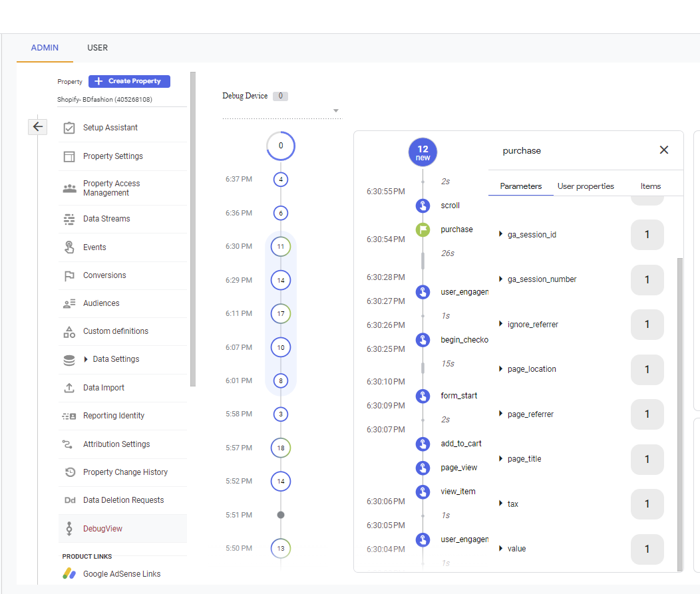Open Property Change History link
This screenshot has width=700, height=594.
pyautogui.click(x=125, y=472)
